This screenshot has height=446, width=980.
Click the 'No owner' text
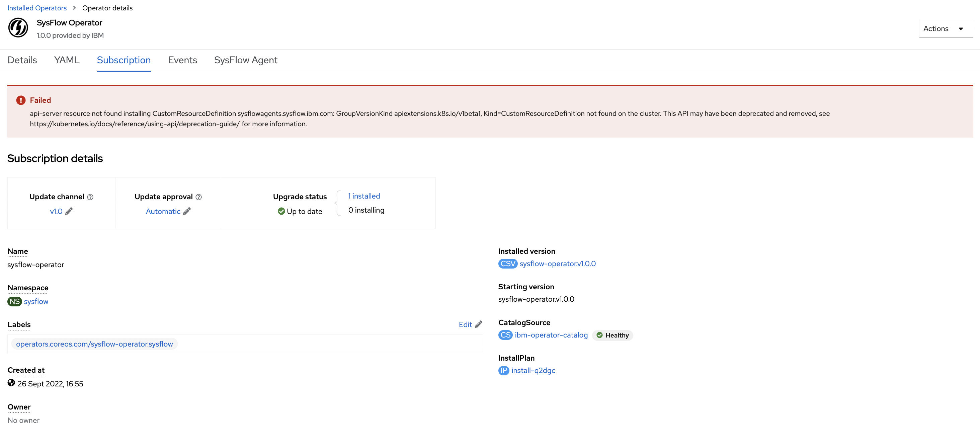click(x=23, y=421)
